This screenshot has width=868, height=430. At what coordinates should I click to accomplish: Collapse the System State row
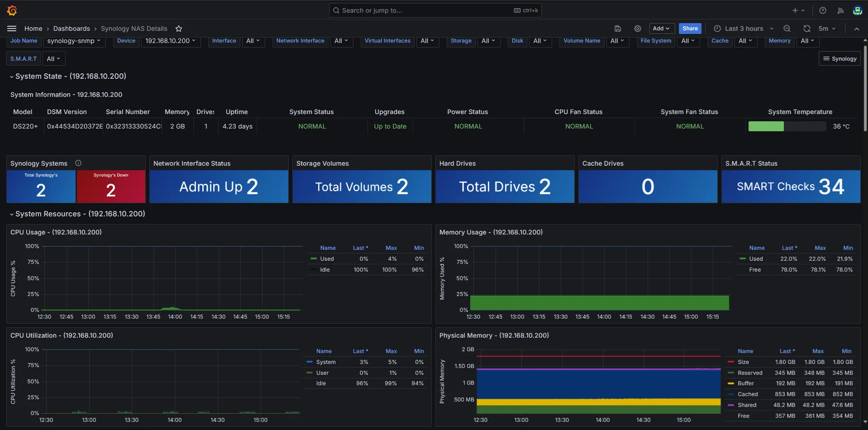pyautogui.click(x=12, y=76)
